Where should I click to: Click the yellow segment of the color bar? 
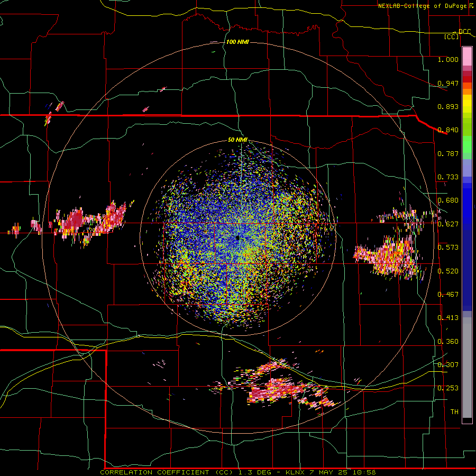(x=467, y=104)
